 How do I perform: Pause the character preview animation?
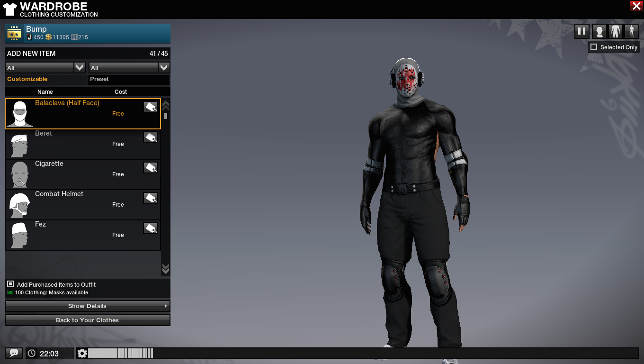[582, 31]
